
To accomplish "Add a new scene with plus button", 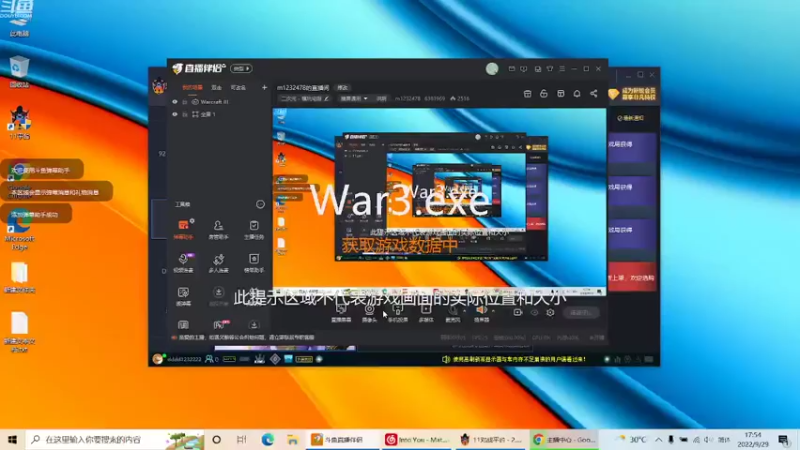I will tap(264, 88).
